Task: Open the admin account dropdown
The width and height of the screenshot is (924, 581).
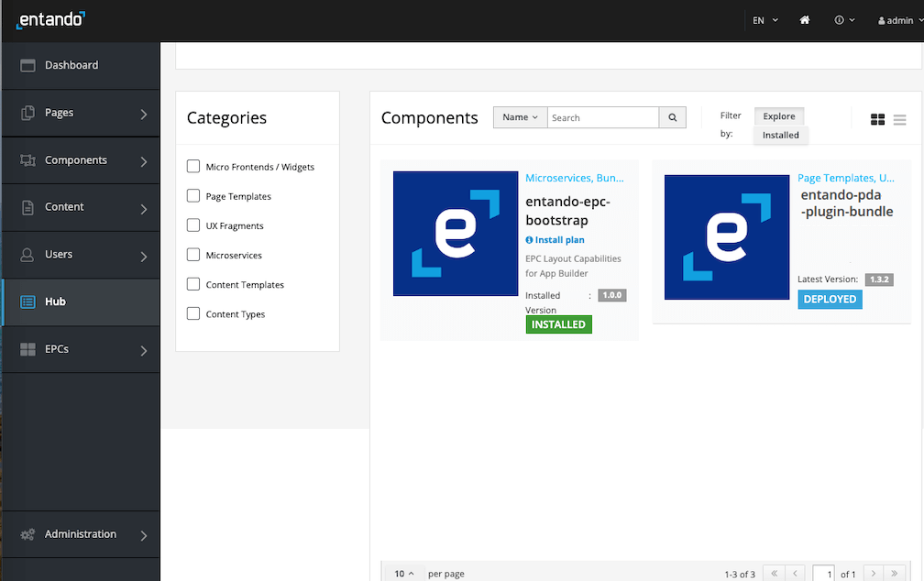Action: pyautogui.click(x=896, y=19)
